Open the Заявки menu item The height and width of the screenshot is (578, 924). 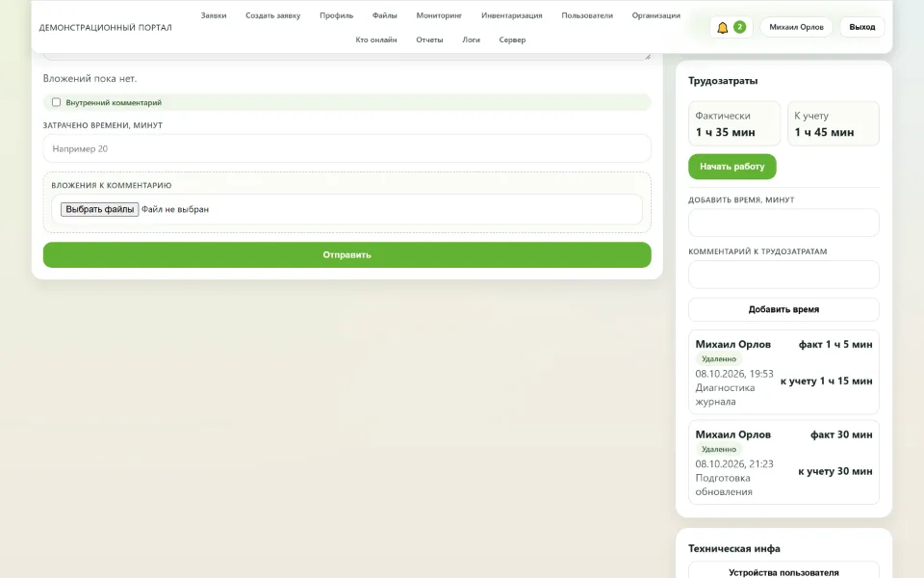click(x=214, y=15)
